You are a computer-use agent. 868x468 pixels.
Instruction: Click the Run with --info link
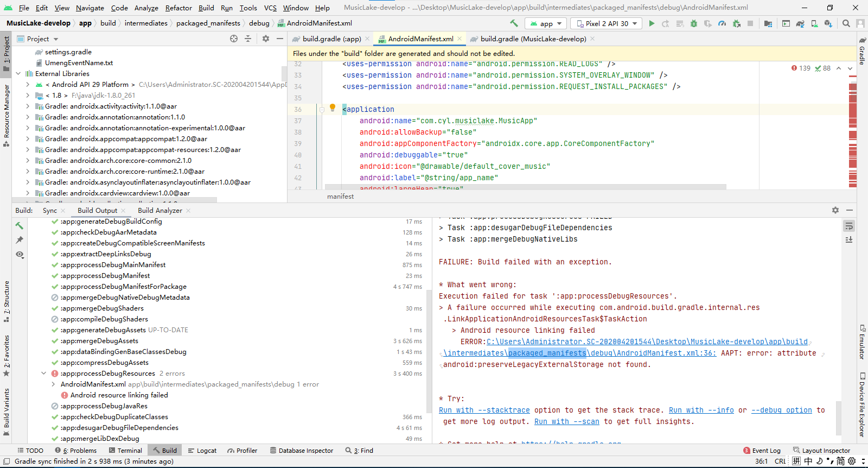coord(701,410)
